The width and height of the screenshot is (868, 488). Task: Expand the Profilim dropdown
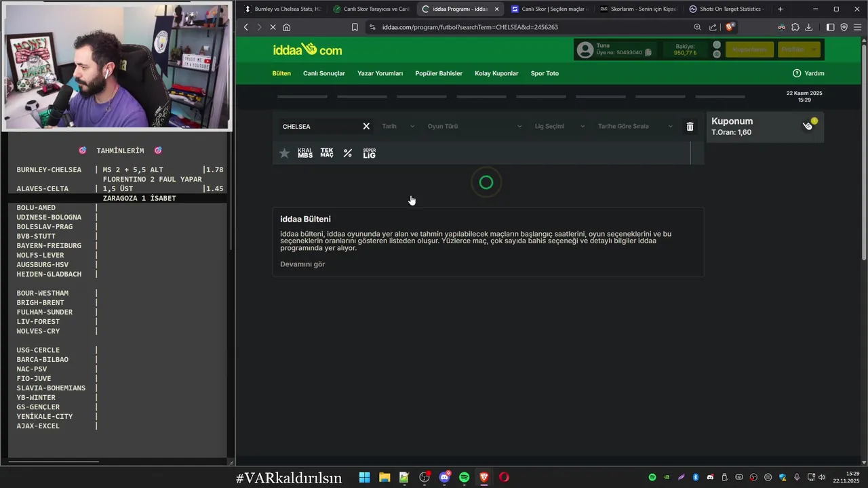799,49
